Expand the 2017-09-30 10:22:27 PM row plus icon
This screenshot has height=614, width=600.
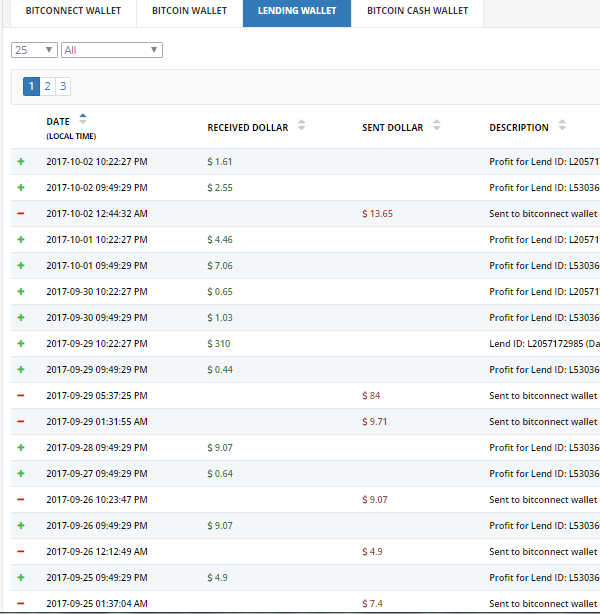tap(21, 292)
